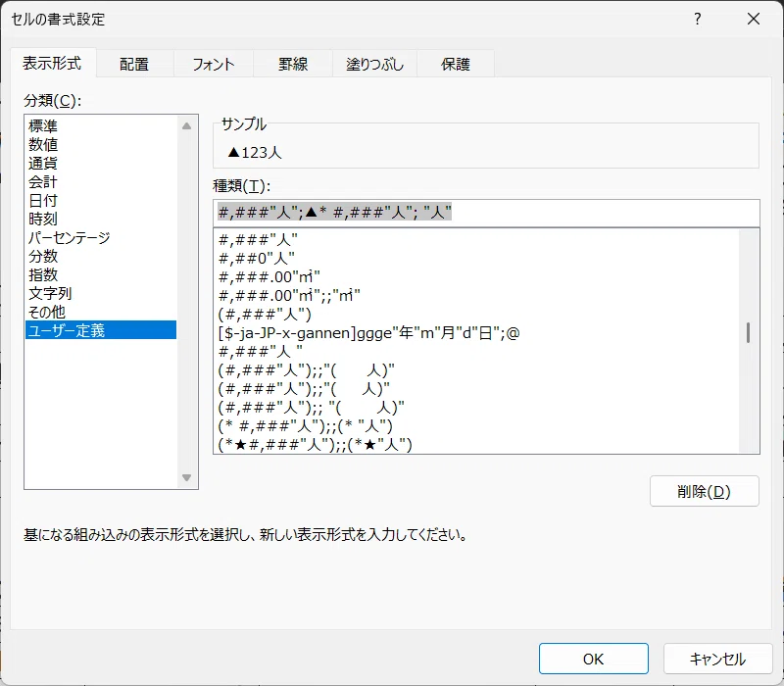Open the 罫線 tab

pyautogui.click(x=293, y=64)
